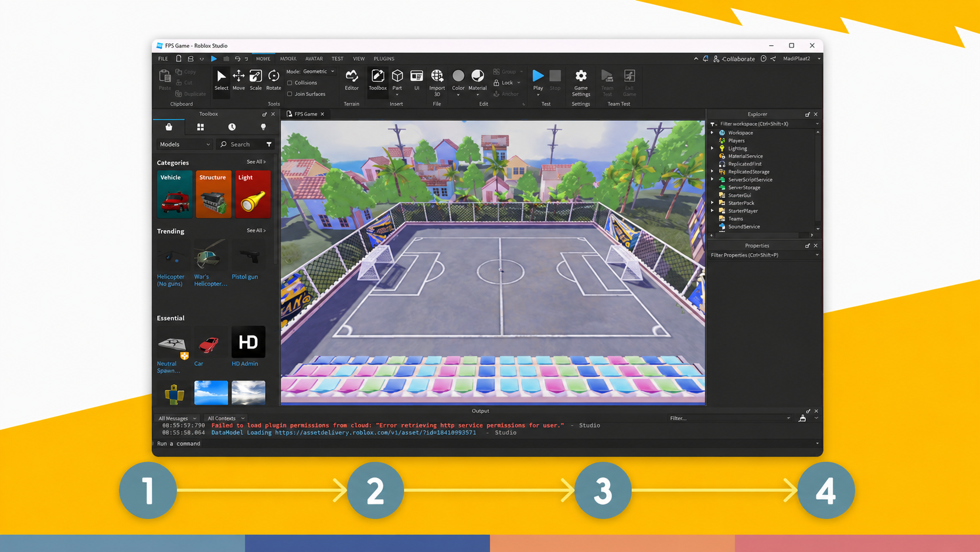Open the Mode Geometric dropdown
The image size is (980, 552).
click(x=318, y=72)
